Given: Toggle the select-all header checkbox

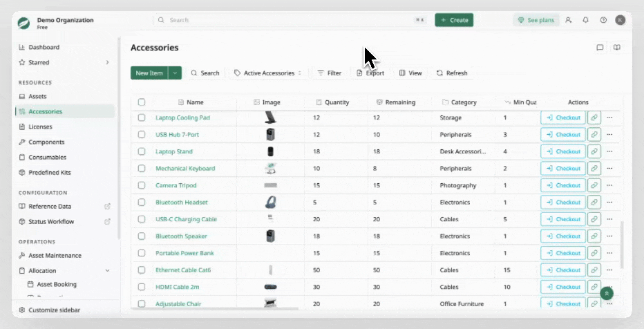Looking at the screenshot, I should click(x=142, y=102).
